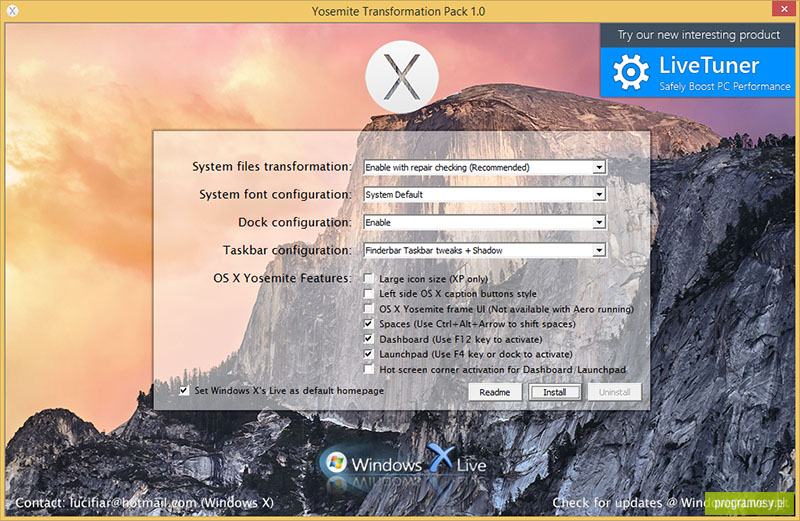This screenshot has width=800, height=521.
Task: Click 'Safely Boost PC Performance' tagline
Action: [x=724, y=86]
